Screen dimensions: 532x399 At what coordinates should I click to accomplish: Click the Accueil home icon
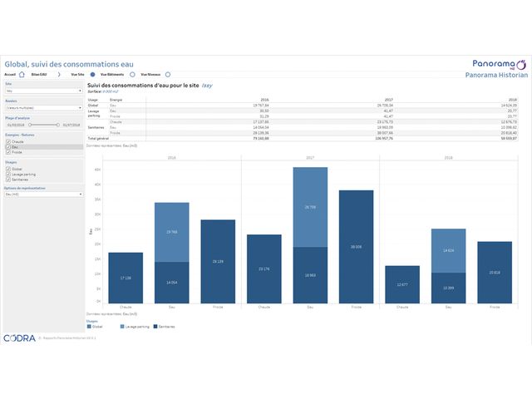pos(22,74)
